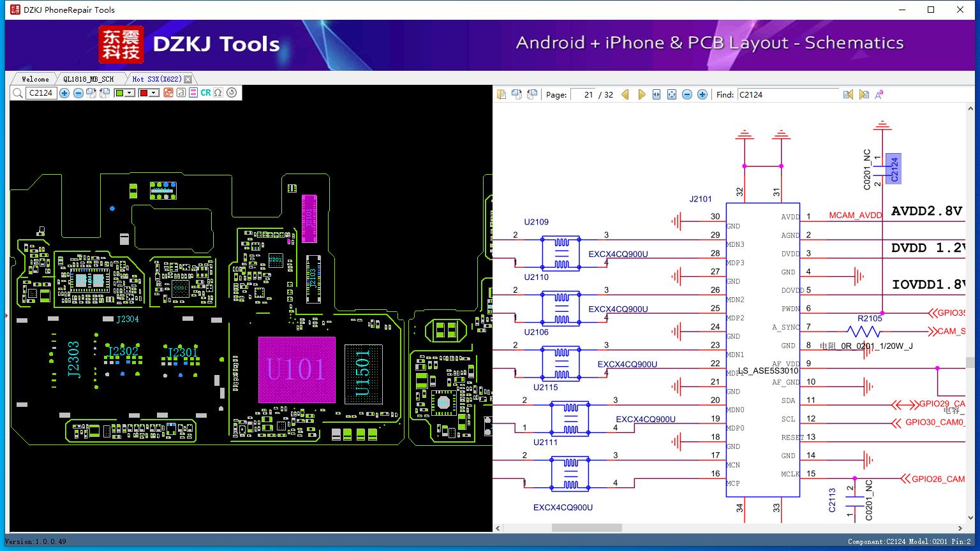Toggle the pink layers icon in PCB toolbar
This screenshot has height=551, width=980.
tap(193, 93)
